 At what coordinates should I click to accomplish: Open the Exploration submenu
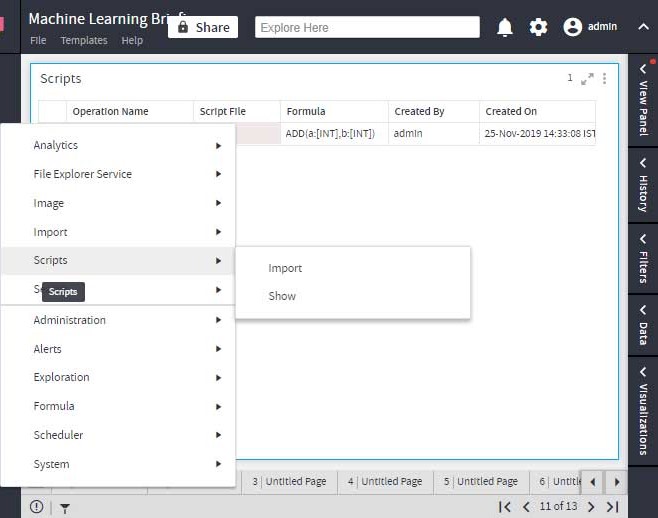(x=118, y=377)
